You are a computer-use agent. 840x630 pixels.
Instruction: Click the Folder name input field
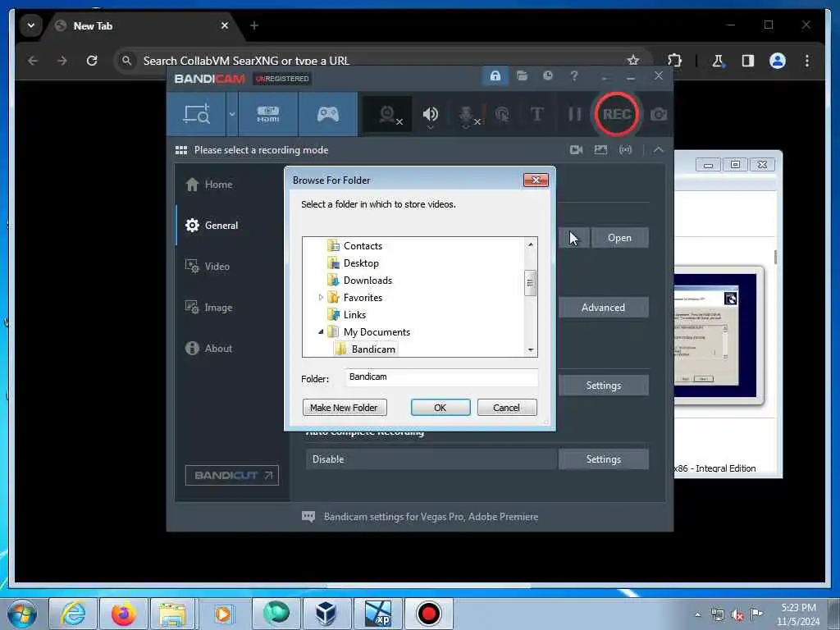[441, 377]
